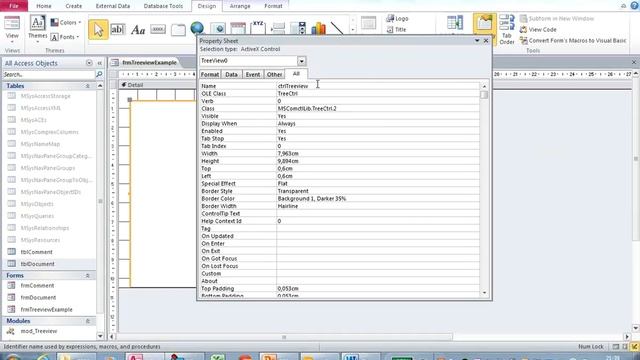Viewport: 640px width, 360px height.
Task: Open the Colors theme dropdown
Action: (66, 22)
